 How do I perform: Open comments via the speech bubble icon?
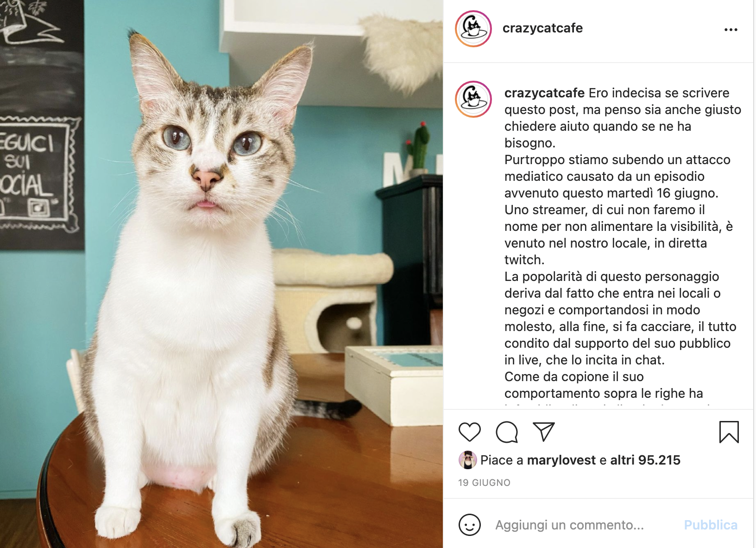click(507, 432)
